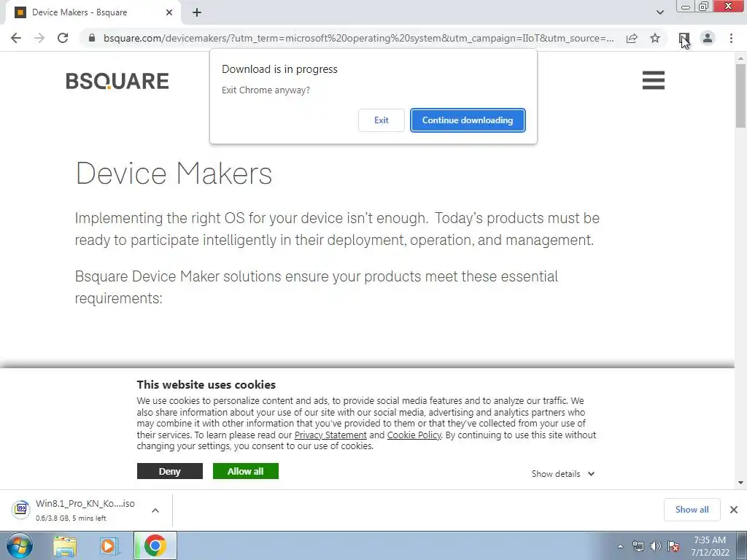Expand Show details in cookie banner
Image resolution: width=747 pixels, height=560 pixels.
click(x=563, y=474)
